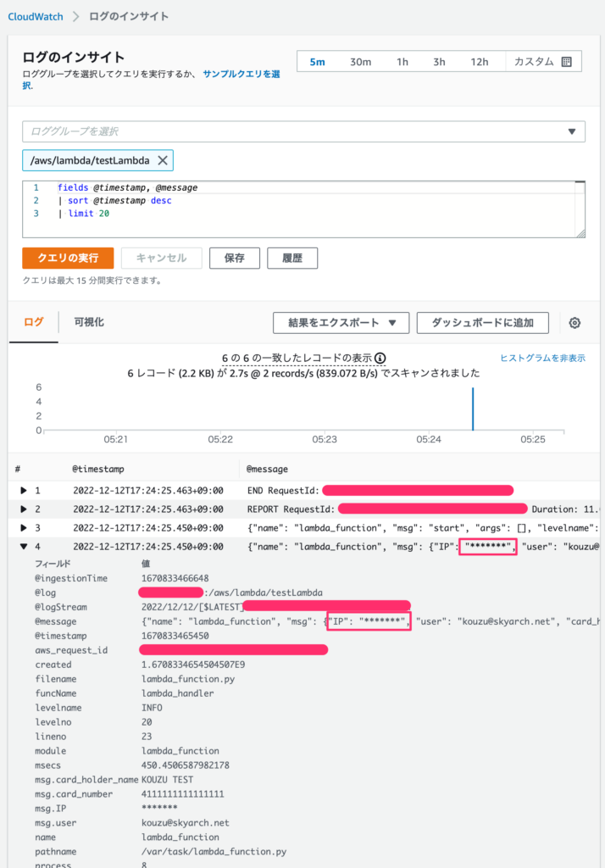Click the @timestamp column header

coord(98,470)
